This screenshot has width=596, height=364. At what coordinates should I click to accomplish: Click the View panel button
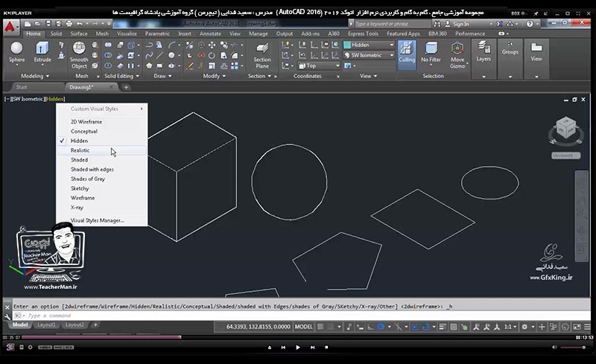click(536, 52)
